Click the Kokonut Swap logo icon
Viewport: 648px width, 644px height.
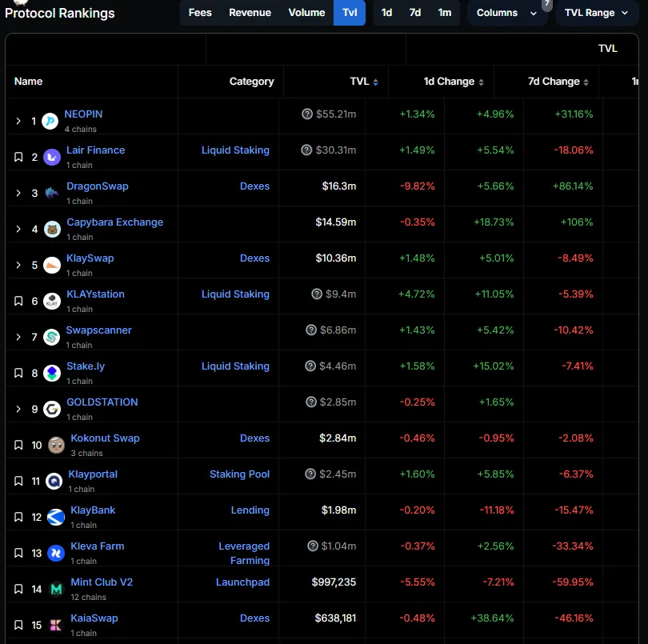tap(56, 445)
